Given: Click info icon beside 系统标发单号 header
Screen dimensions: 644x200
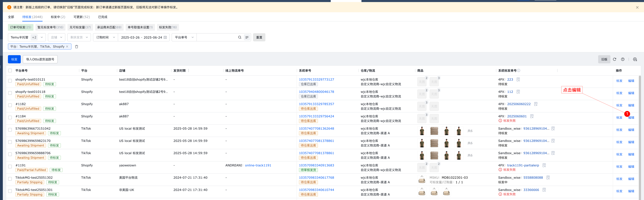Looking at the screenshot, I should (518, 71).
